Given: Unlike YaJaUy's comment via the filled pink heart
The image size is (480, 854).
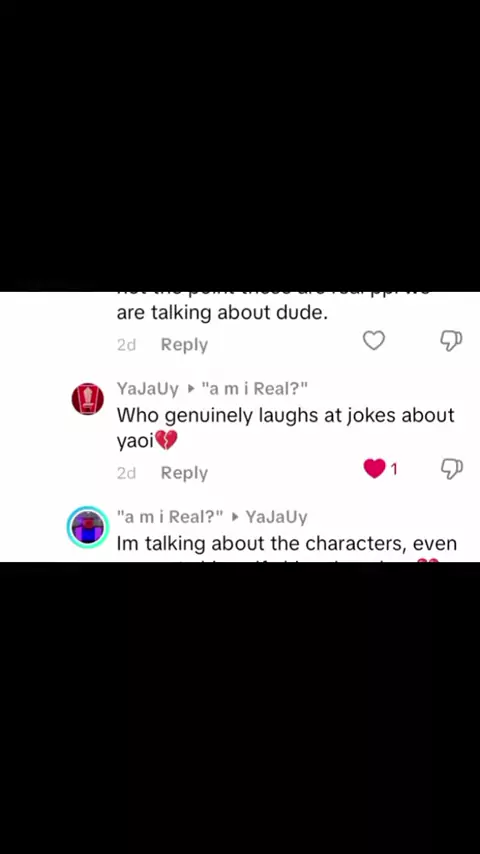Looking at the screenshot, I should [374, 468].
